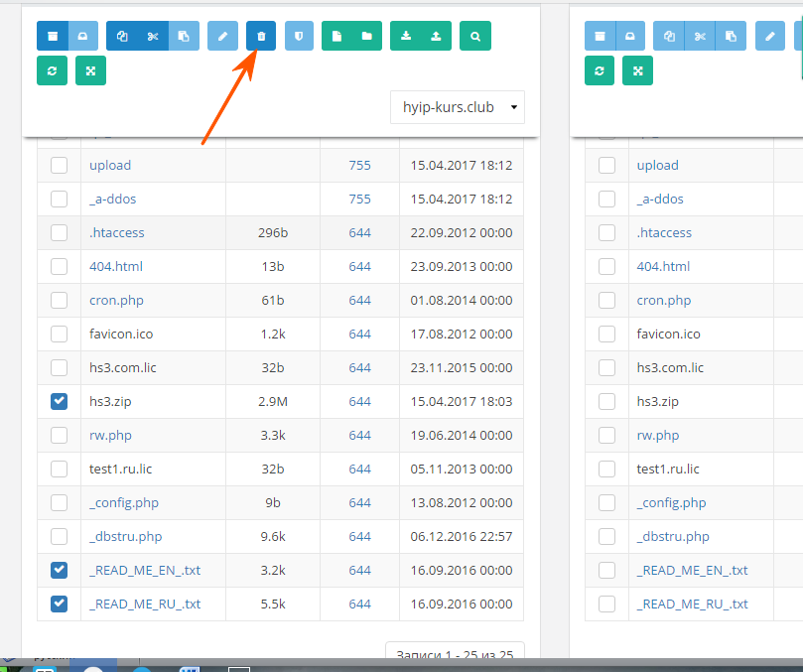Select the .htaccess checkbox in right panel
Image resolution: width=803 pixels, height=672 pixels.
click(x=606, y=233)
